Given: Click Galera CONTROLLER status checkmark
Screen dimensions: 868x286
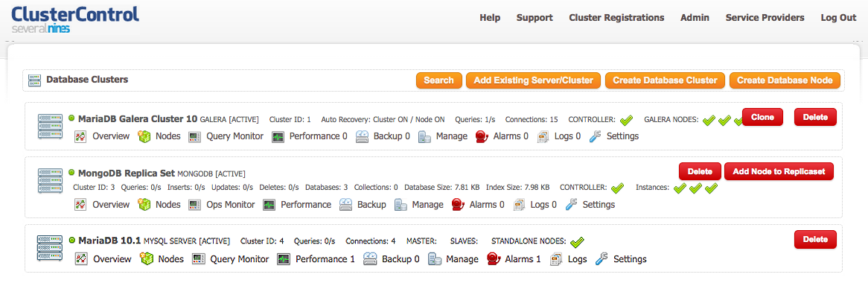Looking at the screenshot, I should pyautogui.click(x=626, y=120).
